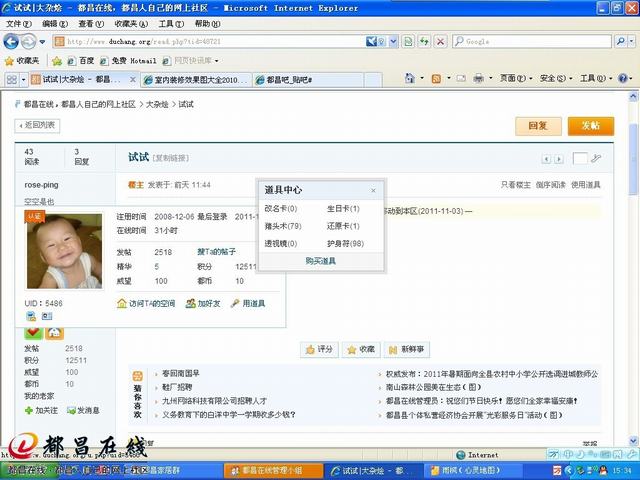Viewport: 640px width, 480px height.
Task: Click the Read mail icon
Action: pyautogui.click(x=461, y=78)
